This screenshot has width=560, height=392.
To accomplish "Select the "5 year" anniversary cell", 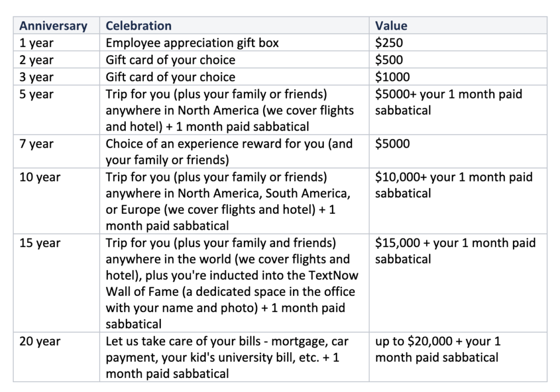I will tap(37, 94).
